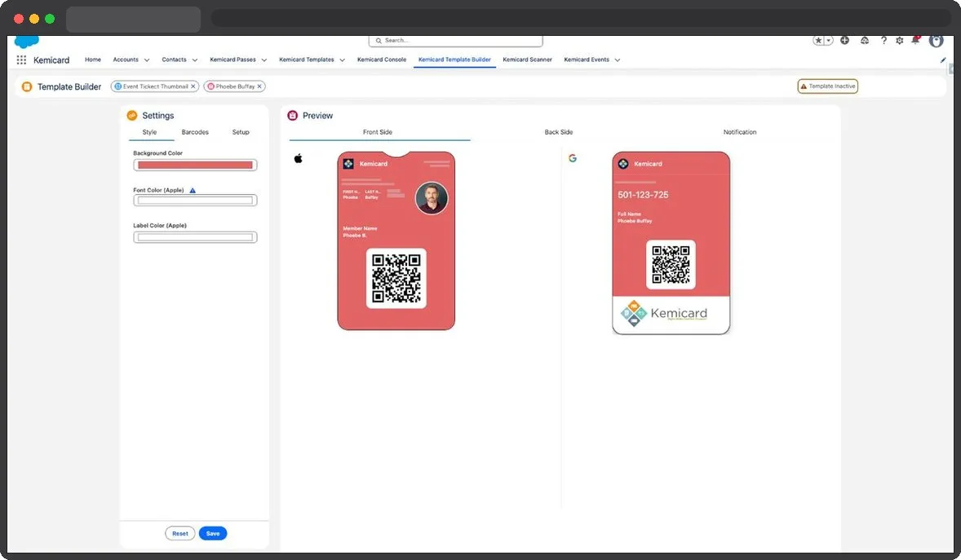Click the Favorites star icon
961x560 pixels.
(x=818, y=41)
